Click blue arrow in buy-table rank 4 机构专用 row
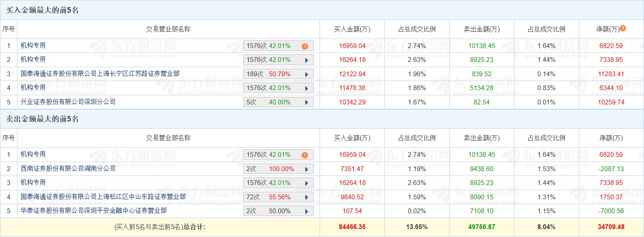The width and height of the screenshot is (644, 237). pyautogui.click(x=306, y=89)
